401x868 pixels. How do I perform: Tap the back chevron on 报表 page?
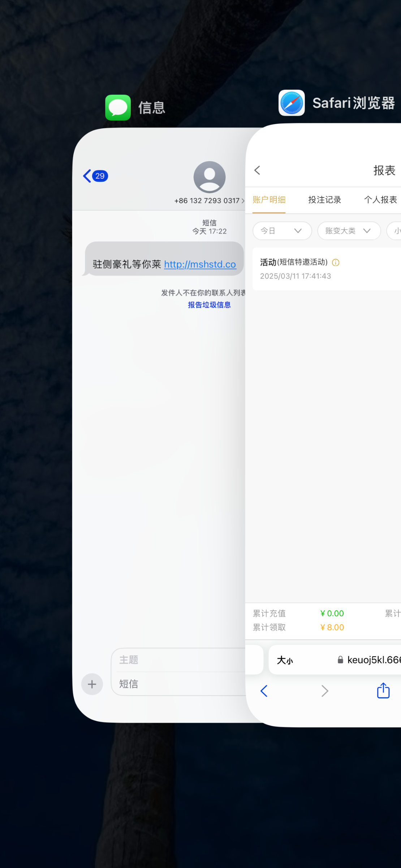click(x=257, y=170)
